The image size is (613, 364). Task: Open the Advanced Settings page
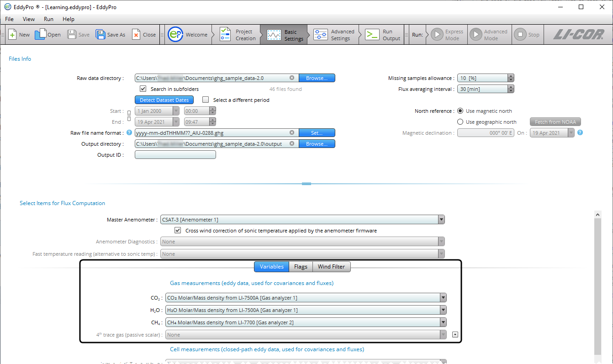pyautogui.click(x=334, y=35)
